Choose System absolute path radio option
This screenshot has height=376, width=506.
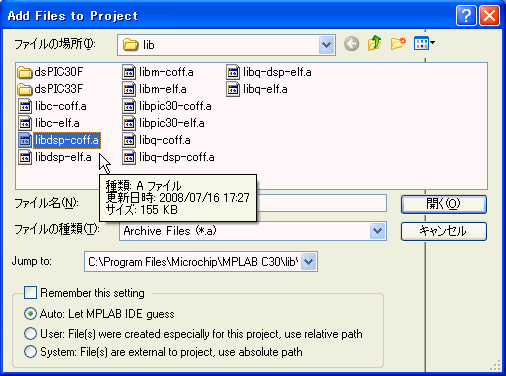30,352
